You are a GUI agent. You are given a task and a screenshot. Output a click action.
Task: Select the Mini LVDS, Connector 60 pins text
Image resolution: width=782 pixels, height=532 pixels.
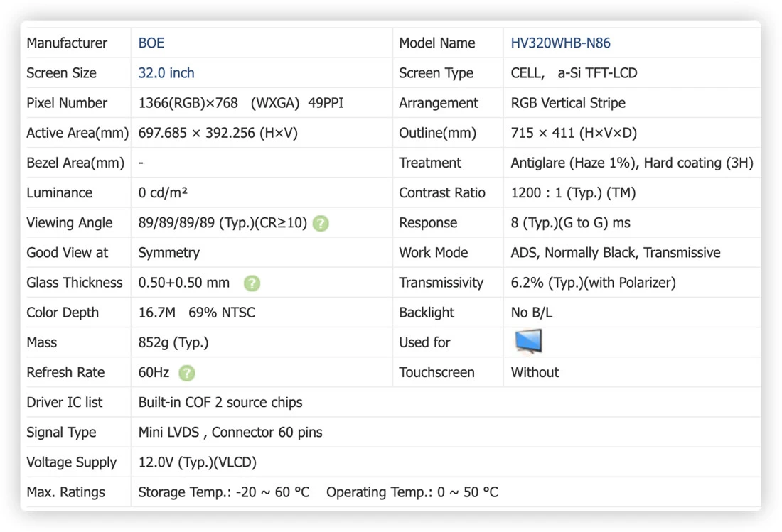[230, 432]
